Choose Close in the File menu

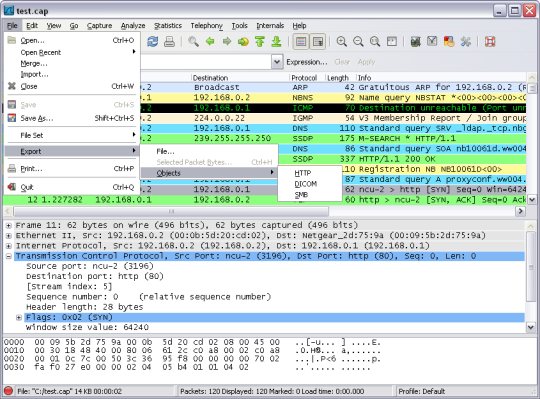pyautogui.click(x=72, y=86)
